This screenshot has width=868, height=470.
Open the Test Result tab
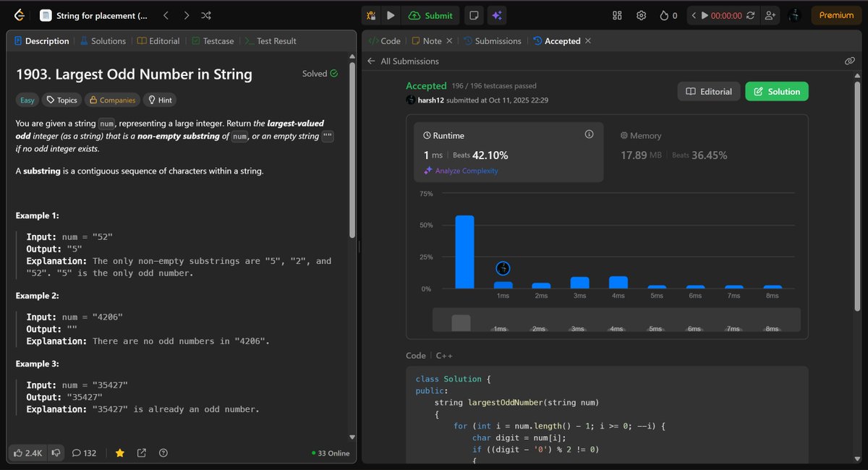point(271,41)
